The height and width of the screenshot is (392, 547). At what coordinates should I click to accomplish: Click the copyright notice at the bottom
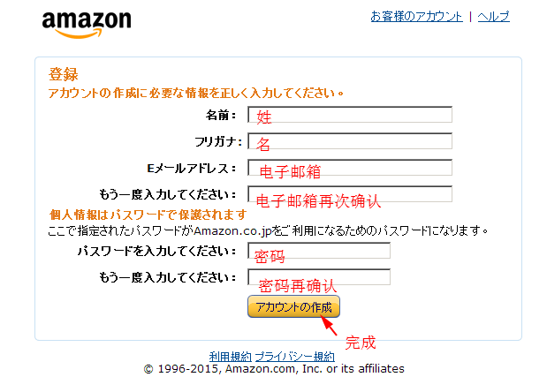click(274, 369)
